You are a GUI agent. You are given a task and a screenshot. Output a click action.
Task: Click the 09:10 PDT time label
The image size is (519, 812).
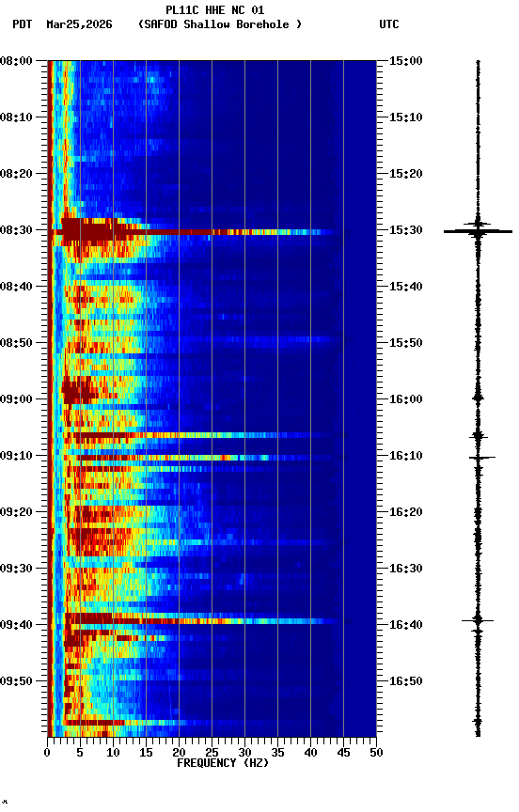pyautogui.click(x=16, y=456)
